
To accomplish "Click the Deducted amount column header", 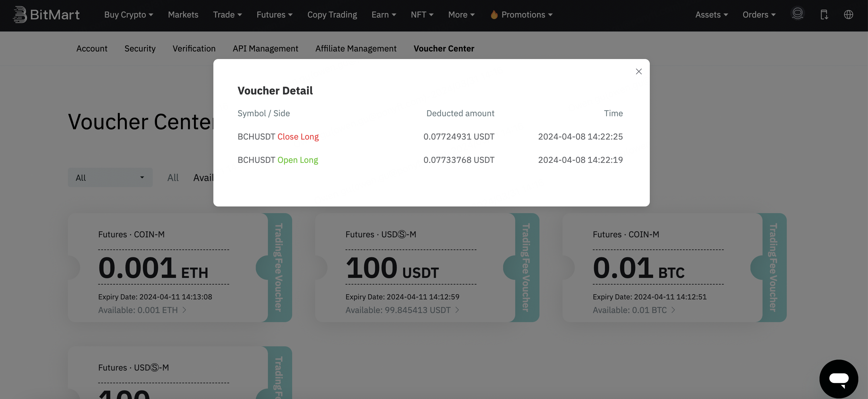I will [460, 113].
